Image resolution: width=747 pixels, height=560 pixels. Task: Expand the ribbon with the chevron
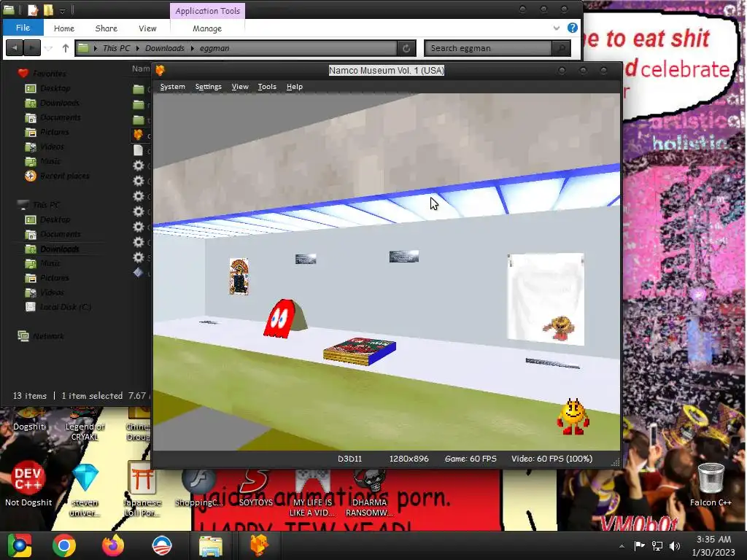click(556, 28)
